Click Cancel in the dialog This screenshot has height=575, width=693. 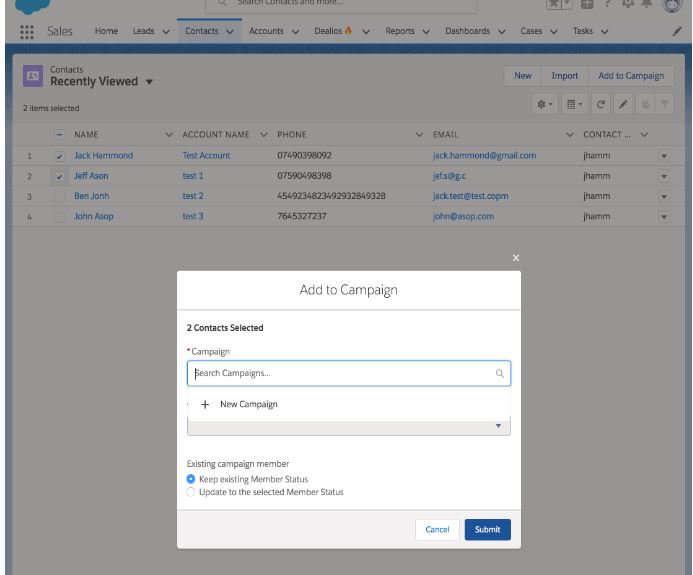(437, 529)
